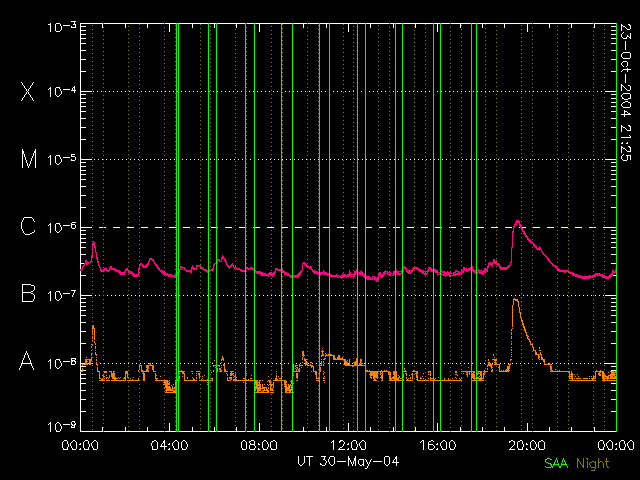The height and width of the screenshot is (480, 640).
Task: Click the orange curve spike after 00:00
Action: (x=93, y=327)
